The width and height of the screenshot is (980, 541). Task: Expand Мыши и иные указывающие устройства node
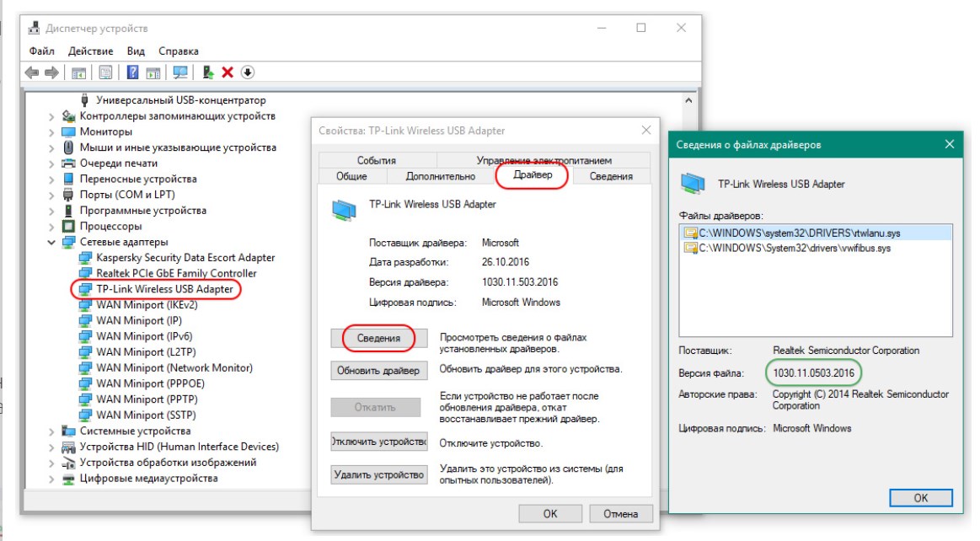pos(52,147)
